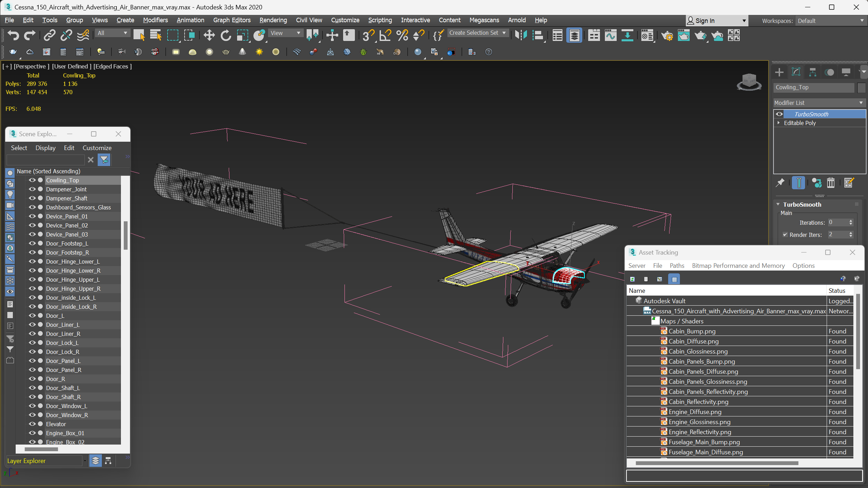
Task: Hide Cowling_Top via its eye icon
Action: (32, 180)
